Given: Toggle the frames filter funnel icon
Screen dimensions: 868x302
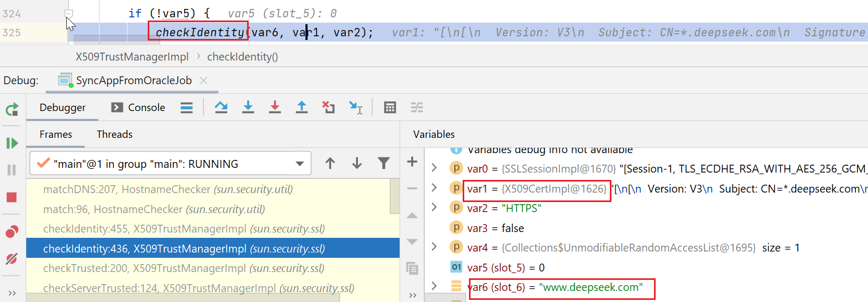Looking at the screenshot, I should tap(384, 164).
